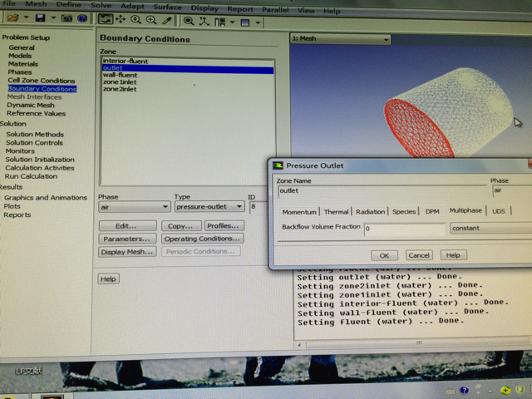Select zone1inlet in zone list
The image size is (532, 399).
[188, 82]
